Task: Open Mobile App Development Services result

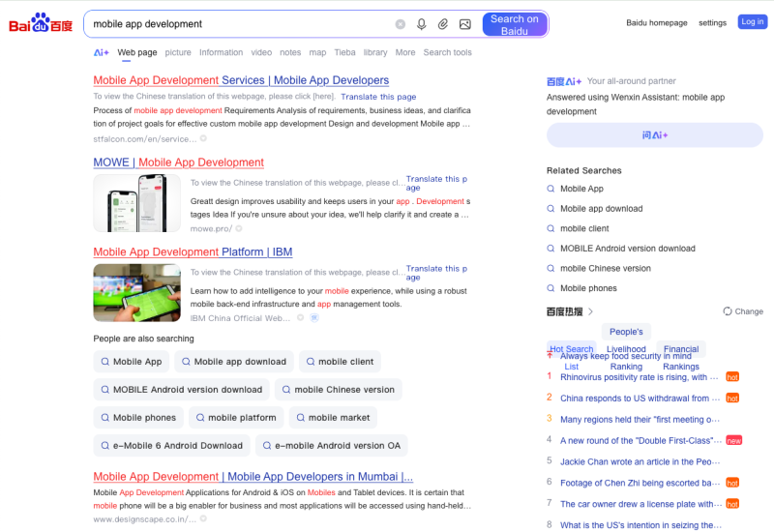Action: tap(241, 80)
